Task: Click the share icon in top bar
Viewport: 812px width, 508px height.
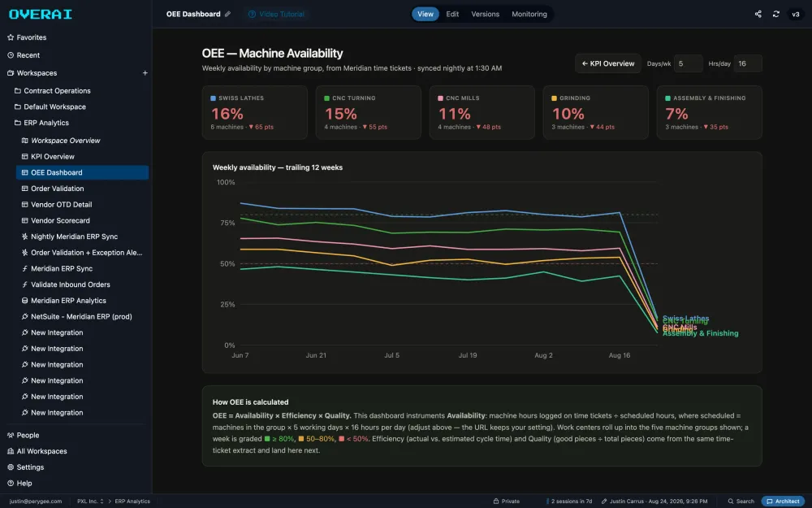Action: 758,14
